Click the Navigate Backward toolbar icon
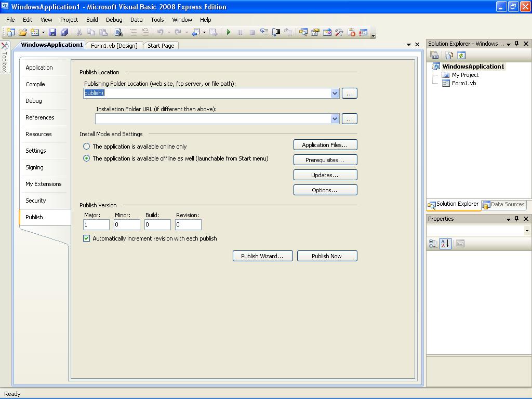Viewport: 532px width, 399px height. click(x=196, y=32)
